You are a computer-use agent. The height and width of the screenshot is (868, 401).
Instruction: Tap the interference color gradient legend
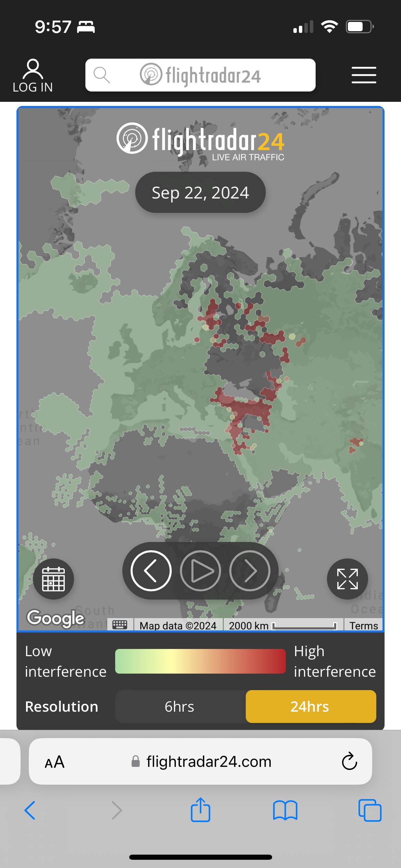[x=200, y=661]
